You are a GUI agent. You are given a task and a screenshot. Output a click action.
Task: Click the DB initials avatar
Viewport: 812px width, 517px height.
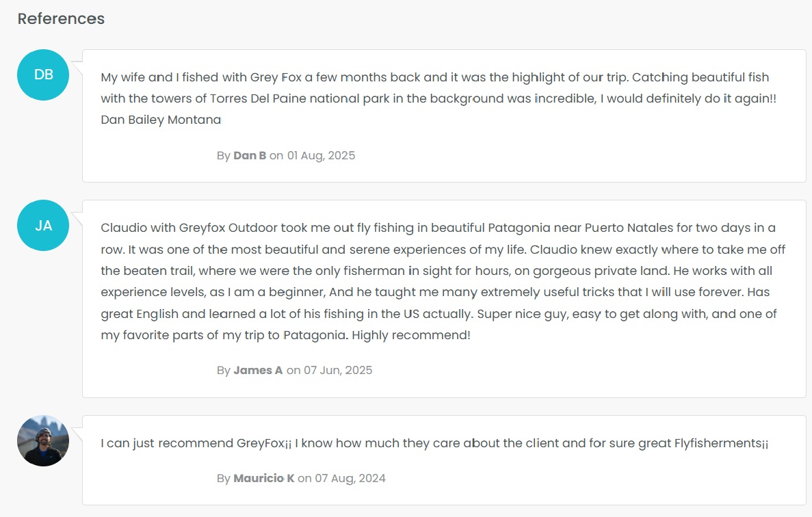click(43, 75)
